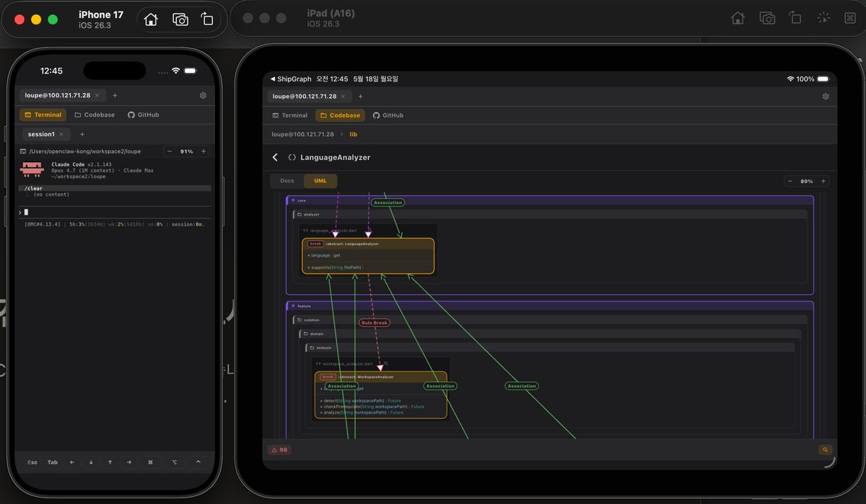Increase terminal zoom above 91% on iPhone
The width and height of the screenshot is (866, 504).
(x=204, y=151)
